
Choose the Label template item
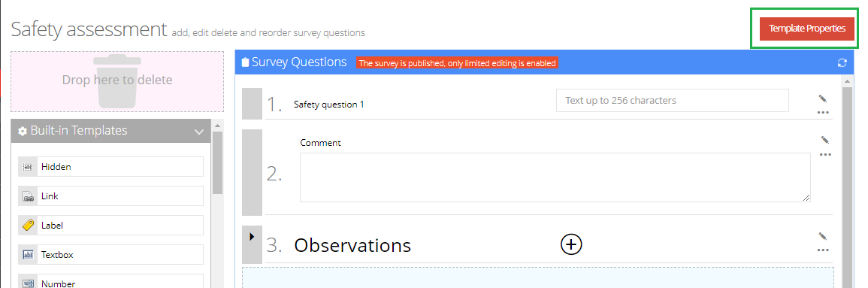[x=110, y=226]
